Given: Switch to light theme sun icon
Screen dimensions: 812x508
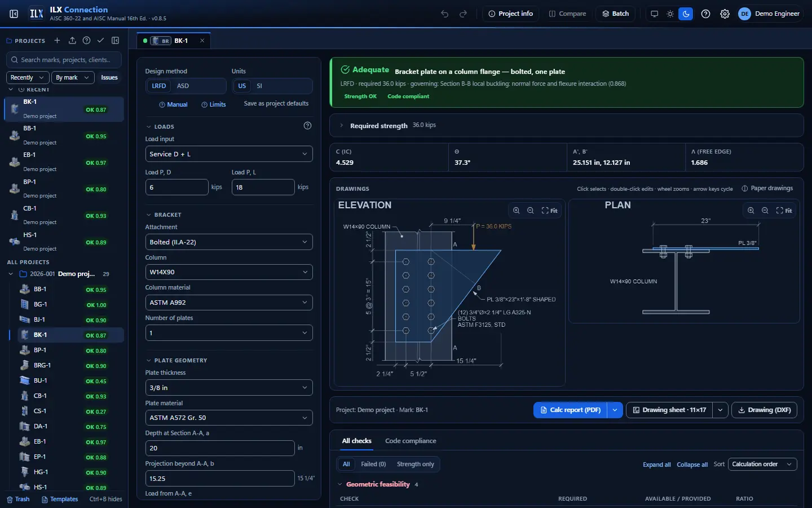Looking at the screenshot, I should [670, 14].
